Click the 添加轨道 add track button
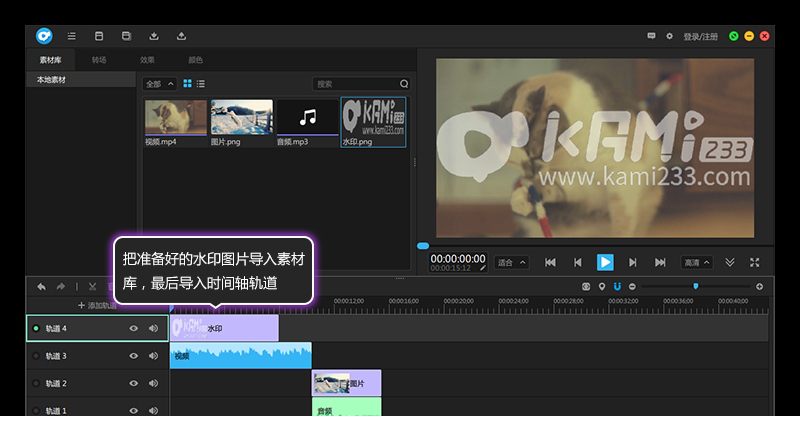 point(97,305)
